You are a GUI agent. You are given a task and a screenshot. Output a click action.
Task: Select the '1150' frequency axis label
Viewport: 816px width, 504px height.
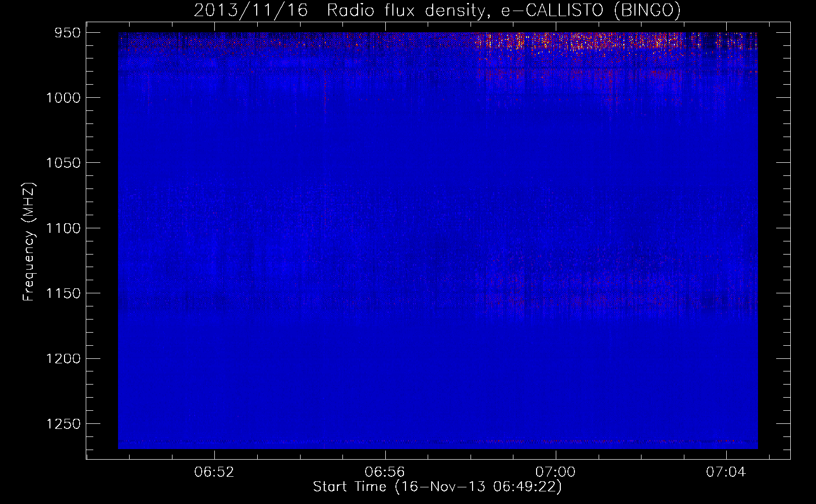[63, 293]
